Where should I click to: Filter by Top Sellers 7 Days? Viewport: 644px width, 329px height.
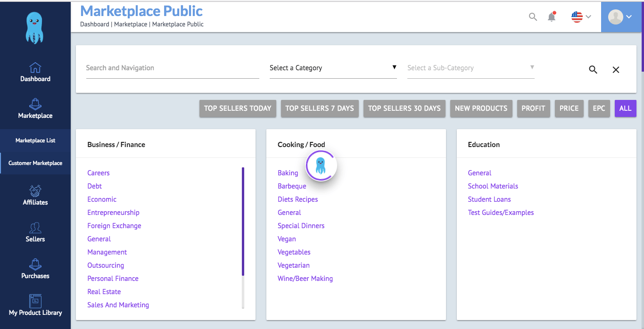coord(320,108)
